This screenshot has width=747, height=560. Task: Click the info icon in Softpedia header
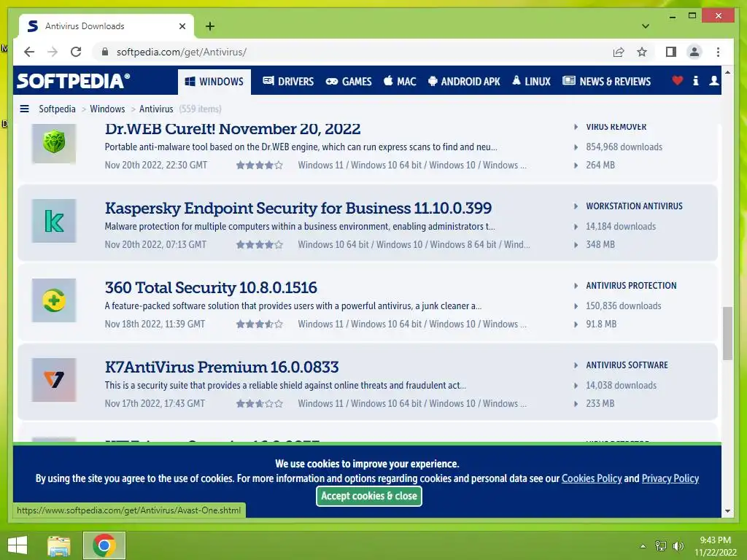[x=695, y=80]
